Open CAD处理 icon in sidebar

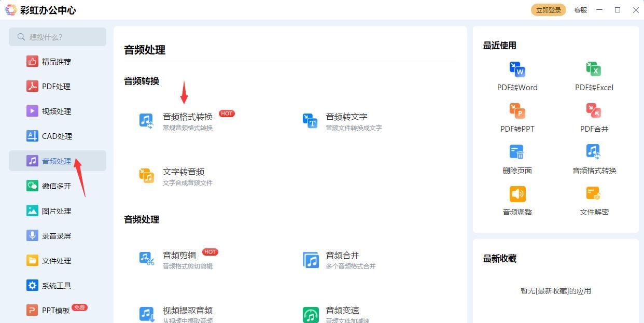click(x=33, y=136)
